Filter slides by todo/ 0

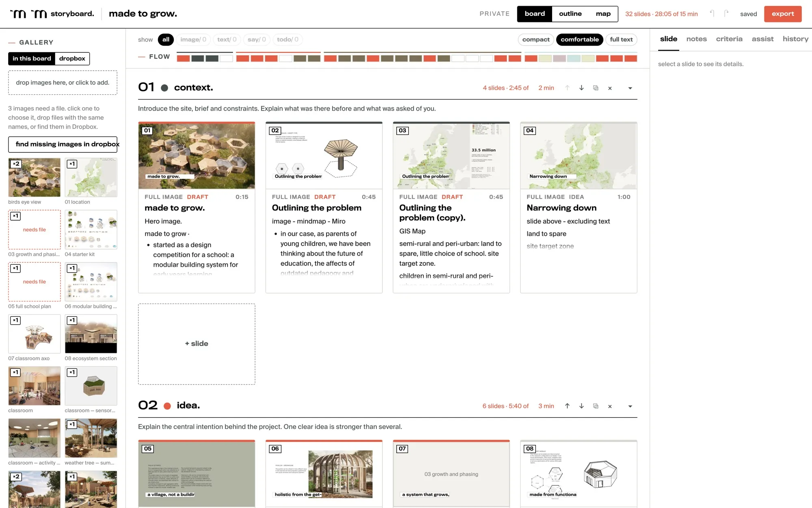click(287, 39)
